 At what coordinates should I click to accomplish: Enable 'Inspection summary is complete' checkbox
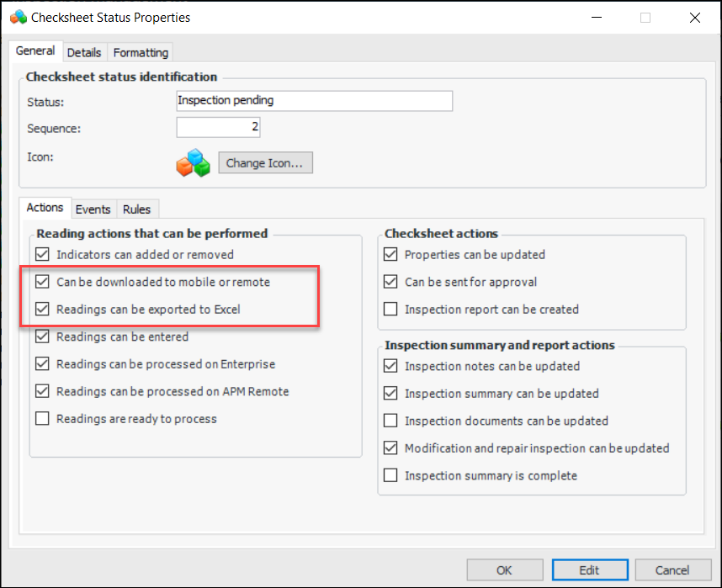pyautogui.click(x=390, y=476)
